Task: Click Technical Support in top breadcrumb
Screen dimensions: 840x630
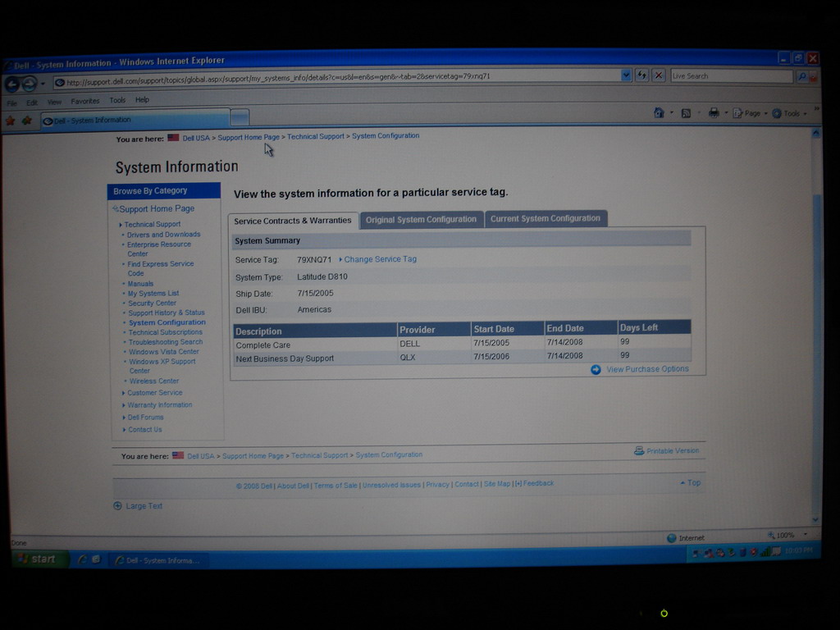Action: [x=316, y=137]
